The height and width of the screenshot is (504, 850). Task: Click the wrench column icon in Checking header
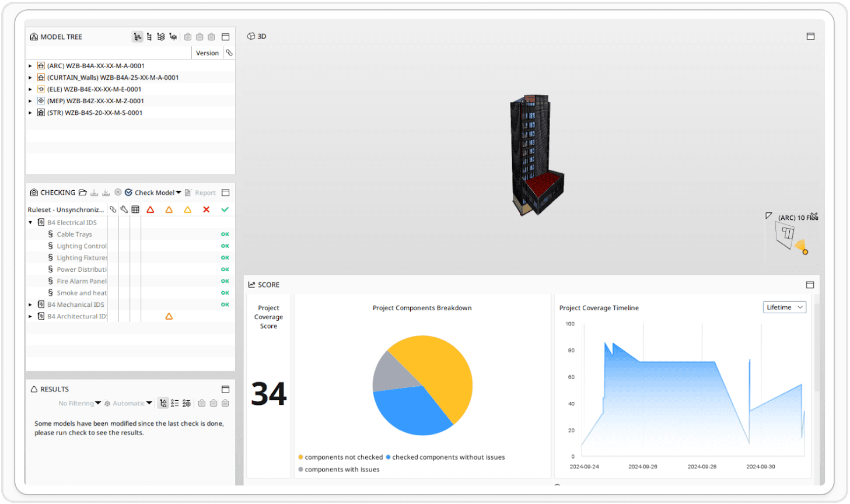[x=124, y=209]
